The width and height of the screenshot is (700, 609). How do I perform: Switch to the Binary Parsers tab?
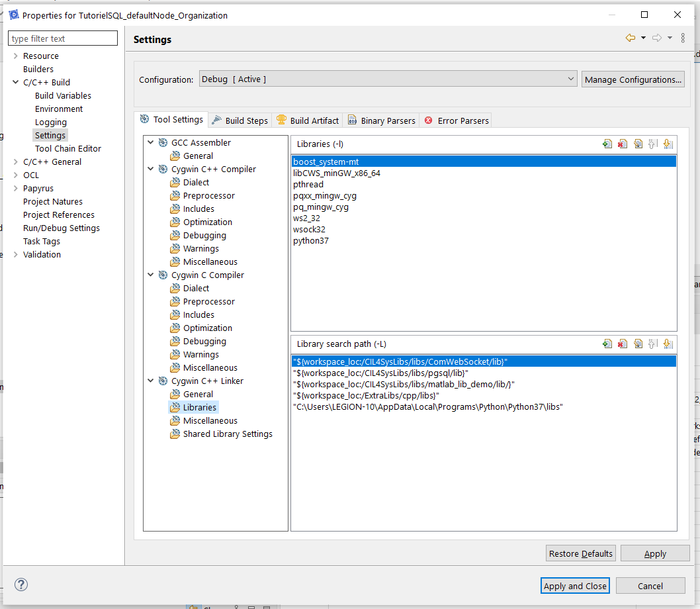click(x=382, y=120)
